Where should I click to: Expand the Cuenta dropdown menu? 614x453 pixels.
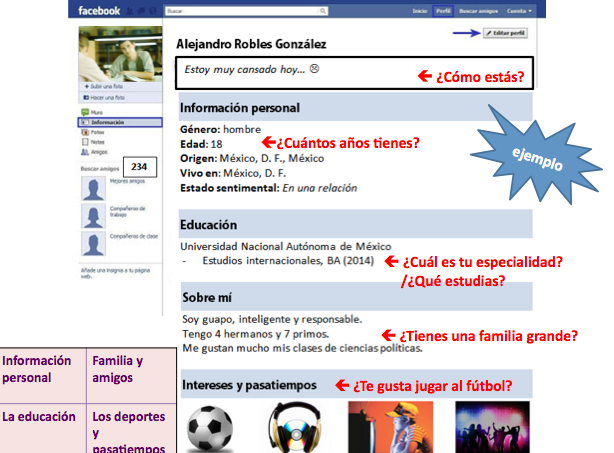click(x=519, y=11)
